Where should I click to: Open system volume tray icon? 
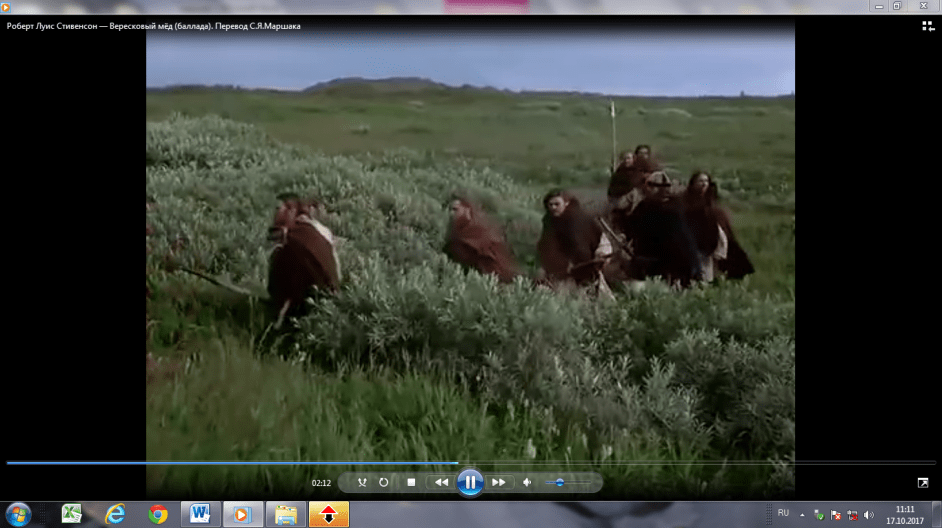[869, 515]
